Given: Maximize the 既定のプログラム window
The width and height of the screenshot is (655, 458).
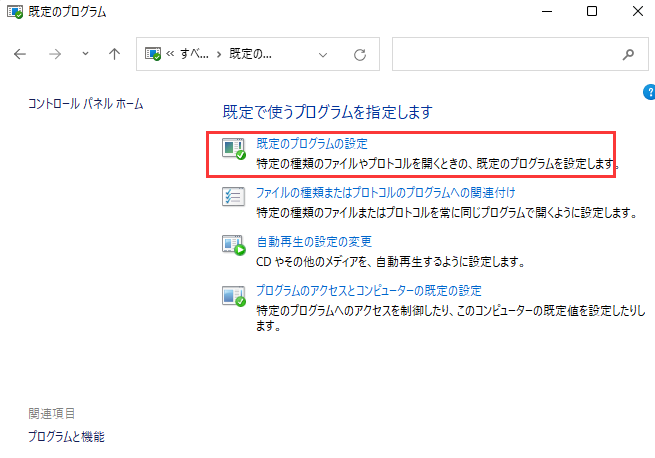Looking at the screenshot, I should (x=592, y=11).
